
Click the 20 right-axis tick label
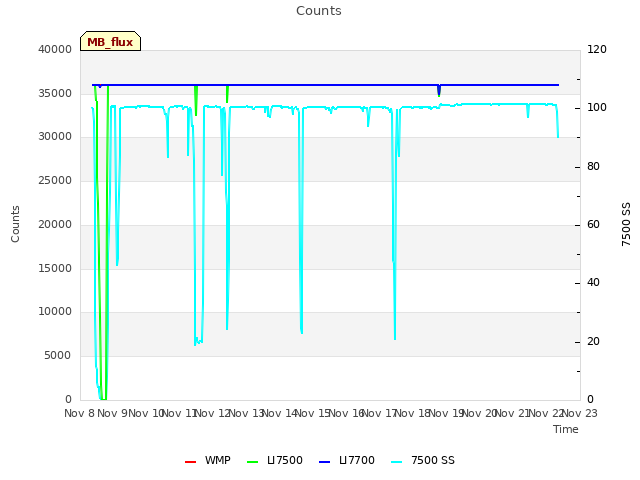(593, 341)
